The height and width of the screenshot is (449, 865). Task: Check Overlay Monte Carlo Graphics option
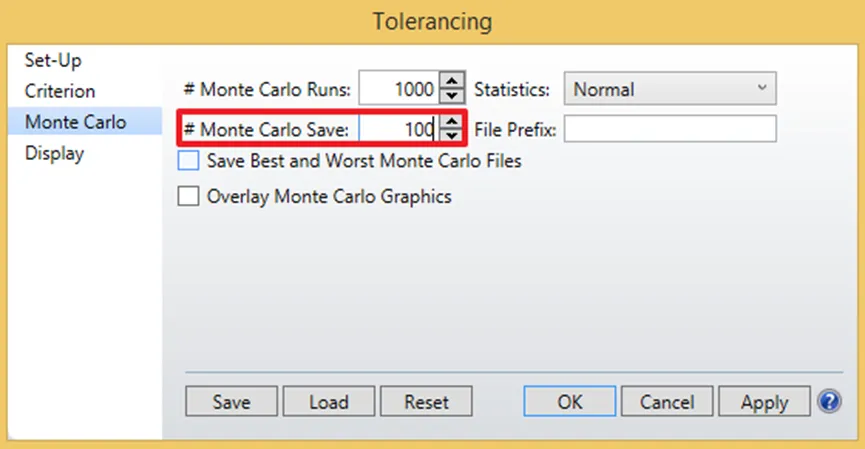click(188, 196)
